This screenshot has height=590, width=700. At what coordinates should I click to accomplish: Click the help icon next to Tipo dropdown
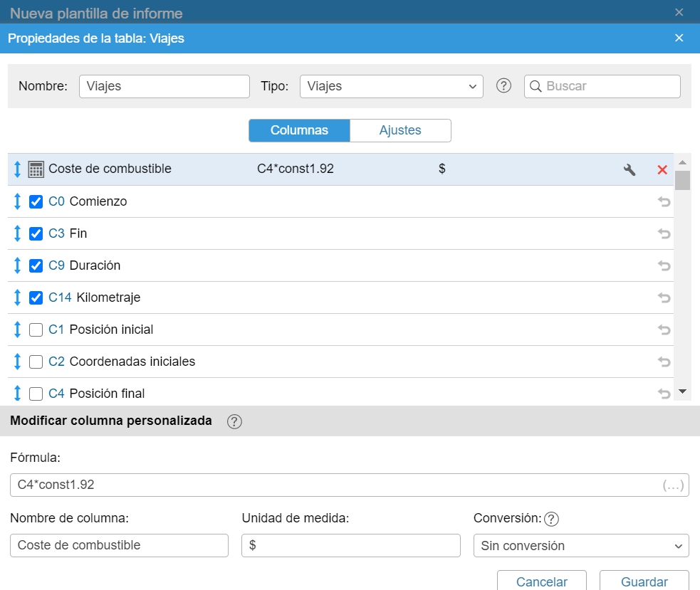(504, 86)
